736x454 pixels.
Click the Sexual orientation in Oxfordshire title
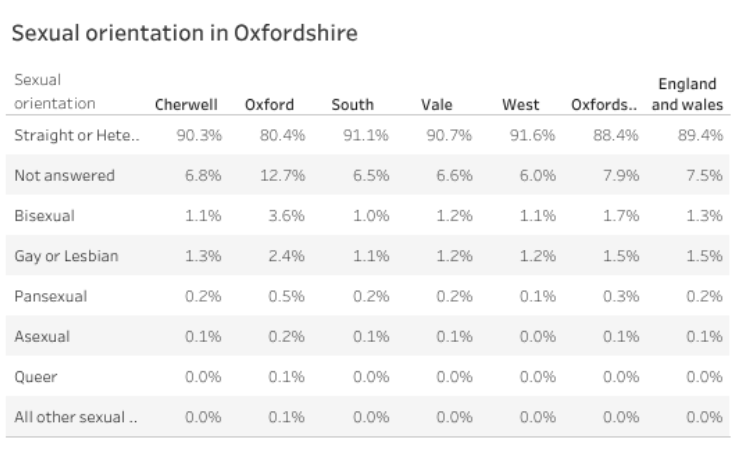coord(184,32)
